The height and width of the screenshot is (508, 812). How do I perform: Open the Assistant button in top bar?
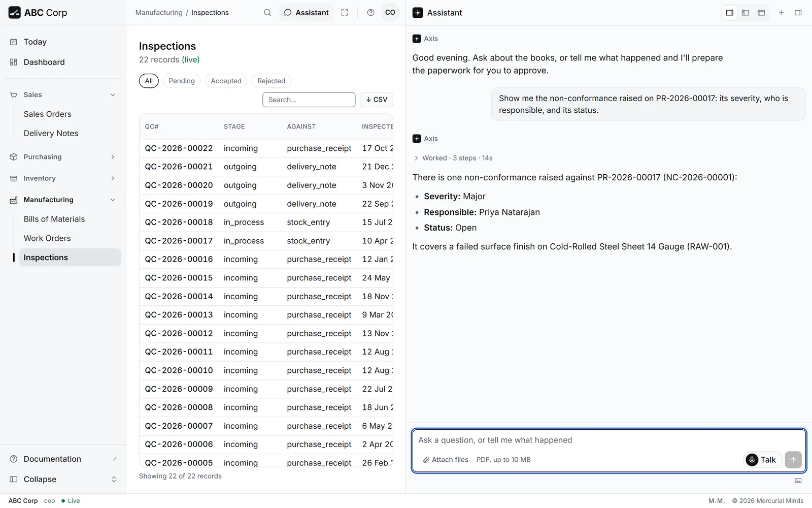click(x=306, y=13)
